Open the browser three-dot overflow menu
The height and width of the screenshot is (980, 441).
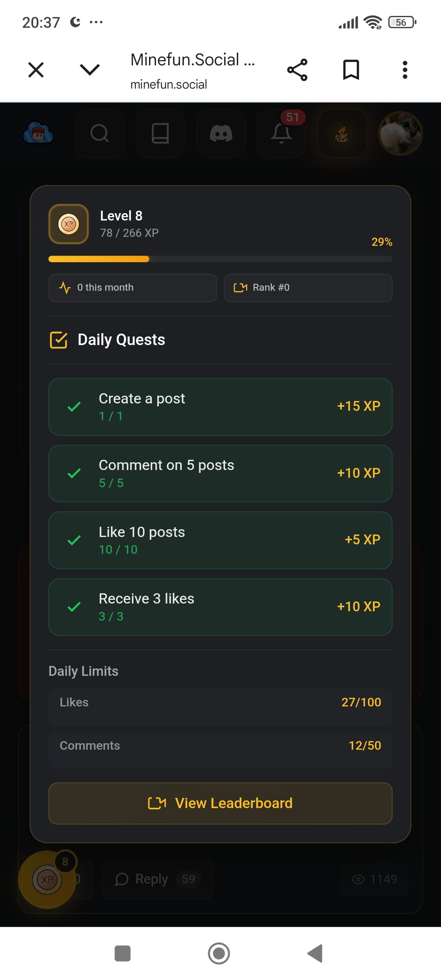click(x=405, y=70)
